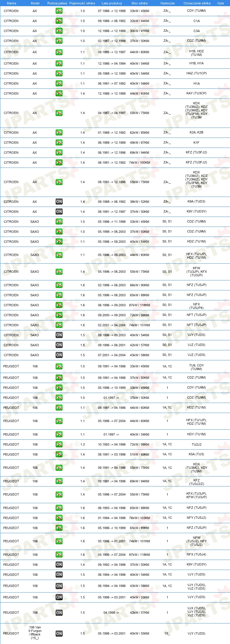Viewport: 230px width, 644px height.
Task: Click date cell 09.2000 -> 09.2003
Action: (x=112, y=315)
